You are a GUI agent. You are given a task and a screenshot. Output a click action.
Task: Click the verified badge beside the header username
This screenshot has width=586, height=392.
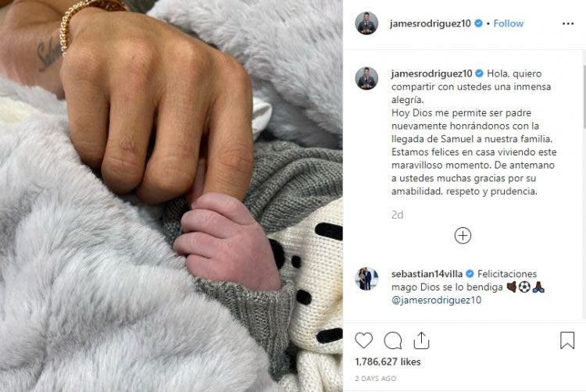478,23
